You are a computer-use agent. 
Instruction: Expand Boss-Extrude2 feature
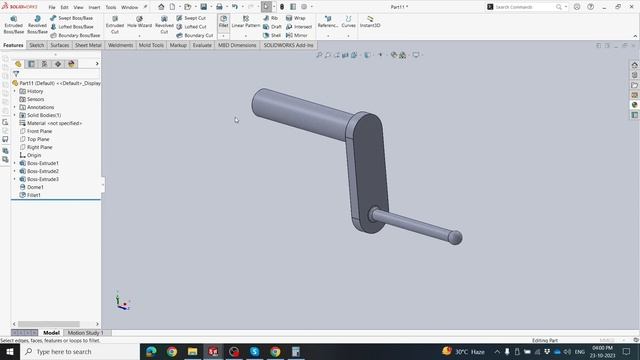tap(15, 171)
